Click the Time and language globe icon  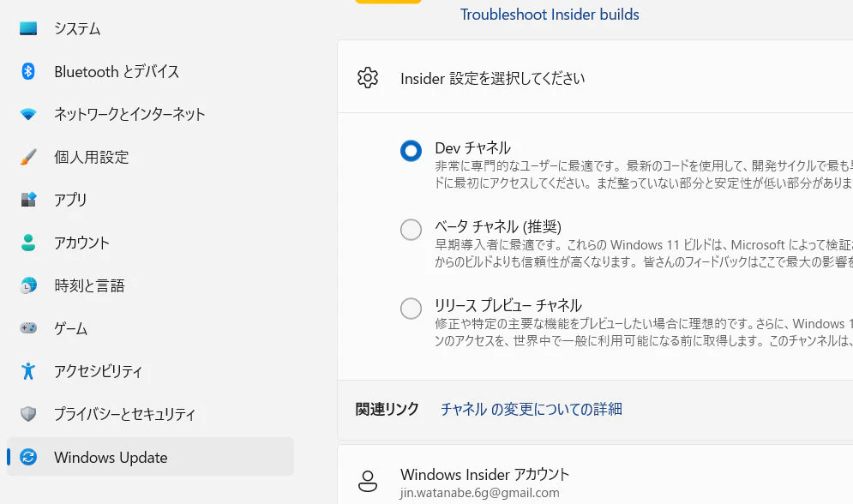(28, 285)
